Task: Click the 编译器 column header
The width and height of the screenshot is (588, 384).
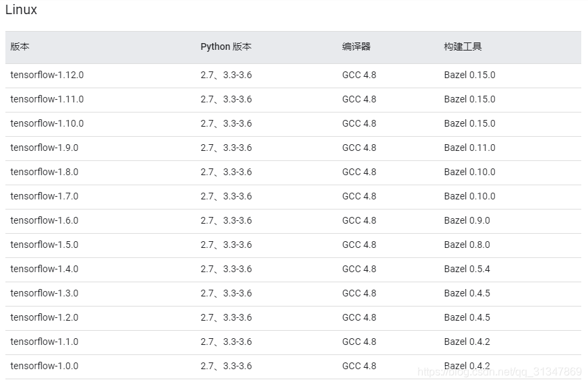Action: 356,46
